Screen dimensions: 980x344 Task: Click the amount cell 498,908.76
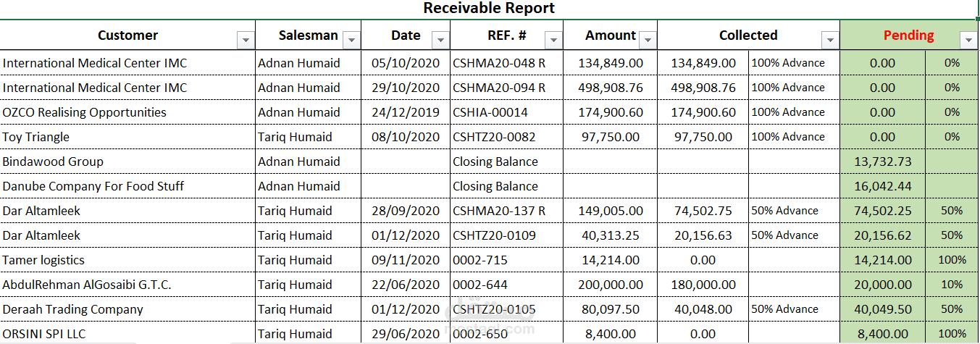click(611, 88)
